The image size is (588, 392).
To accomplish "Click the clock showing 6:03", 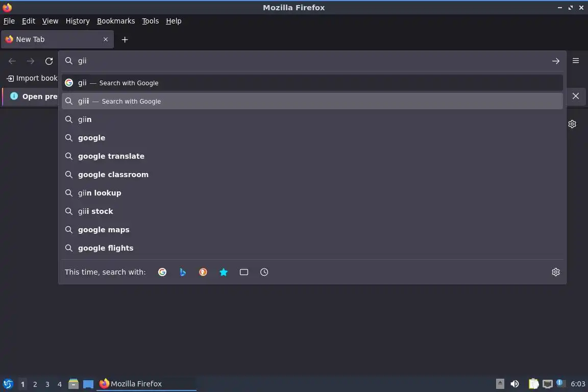I will click(577, 384).
